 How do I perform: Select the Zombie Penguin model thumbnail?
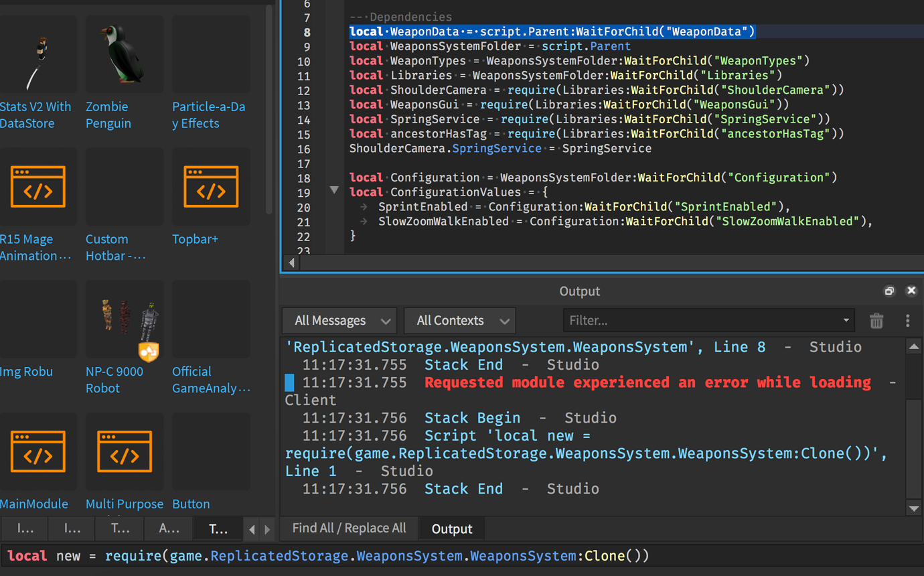[x=124, y=54]
